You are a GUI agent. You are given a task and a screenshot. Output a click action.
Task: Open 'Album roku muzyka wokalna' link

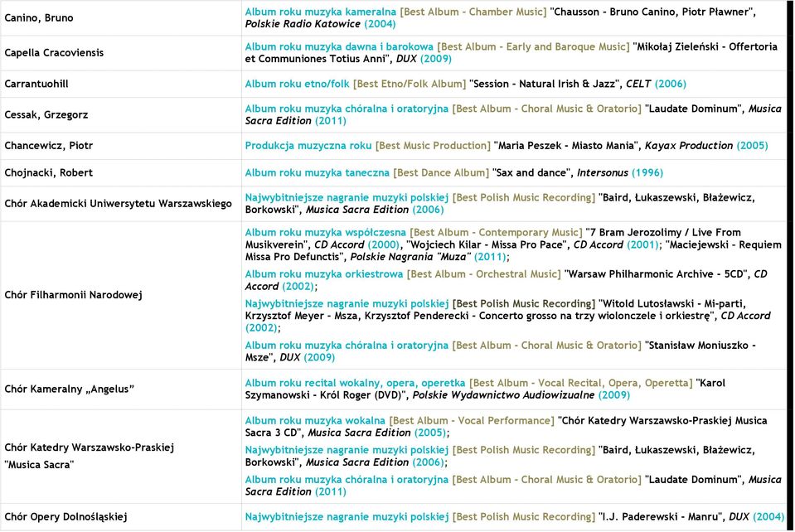point(315,420)
